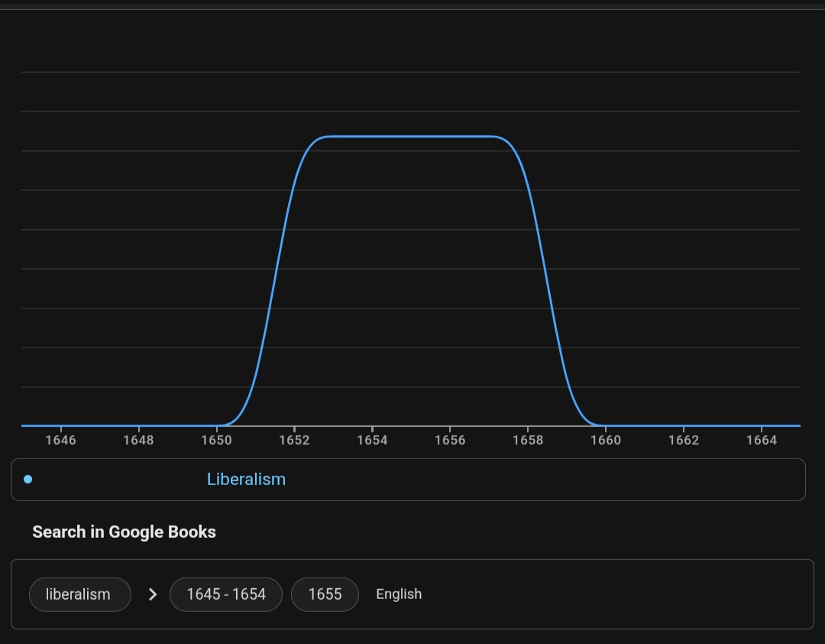This screenshot has height=644, width=825.
Task: Select the 1660 tick on the x-axis
Action: pyautogui.click(x=606, y=440)
